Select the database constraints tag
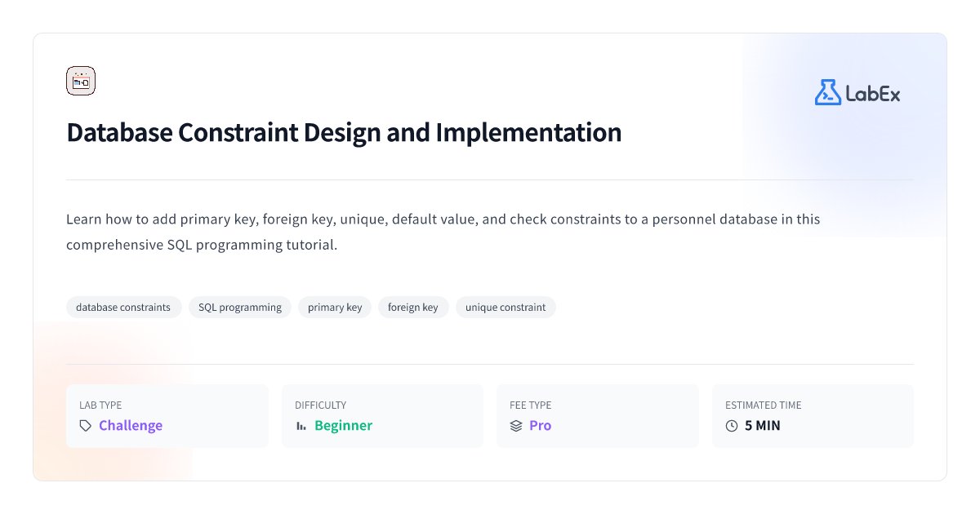Viewport: 980px width, 514px height. (123, 307)
